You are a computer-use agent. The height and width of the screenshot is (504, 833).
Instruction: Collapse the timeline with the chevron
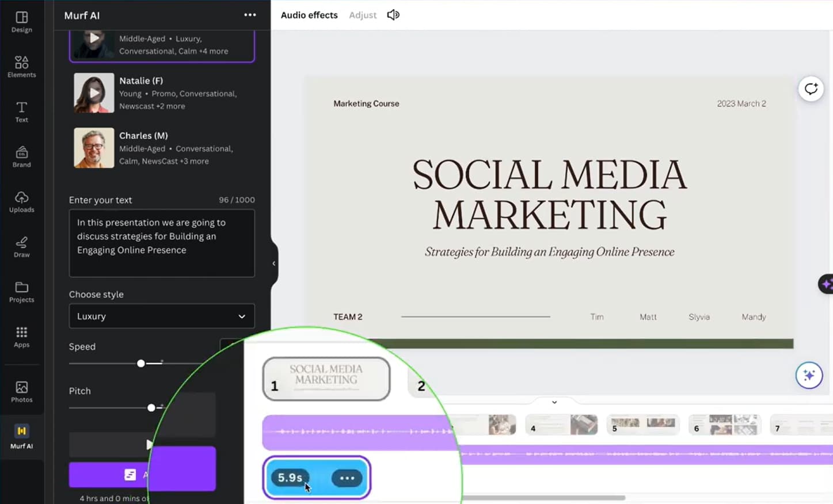click(554, 402)
